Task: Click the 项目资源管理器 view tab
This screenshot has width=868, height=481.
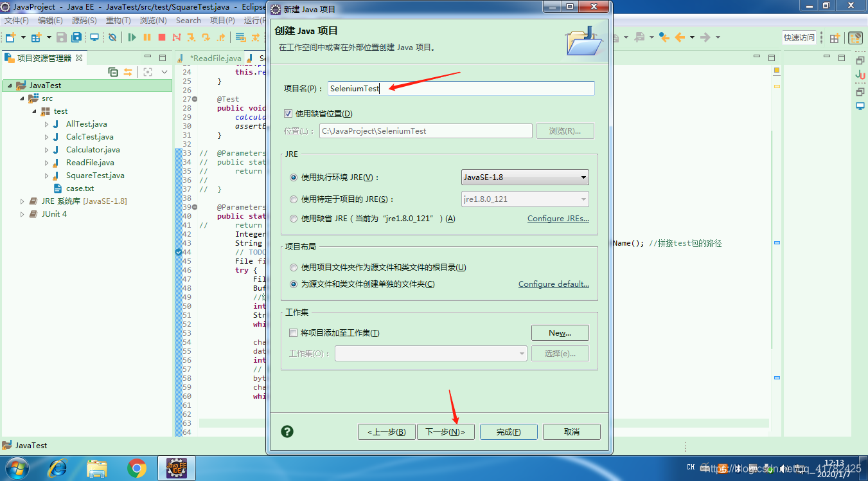Action: pyautogui.click(x=44, y=58)
